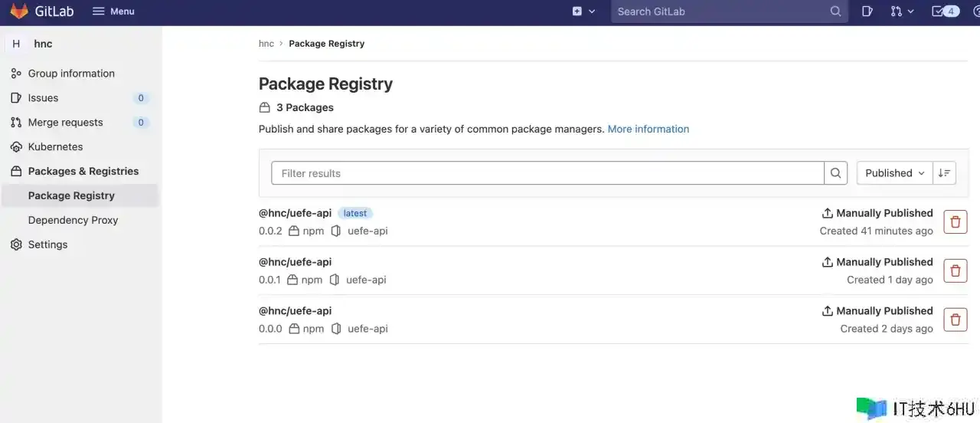Click the GitLab fox logo
980x423 pixels.
click(x=19, y=11)
